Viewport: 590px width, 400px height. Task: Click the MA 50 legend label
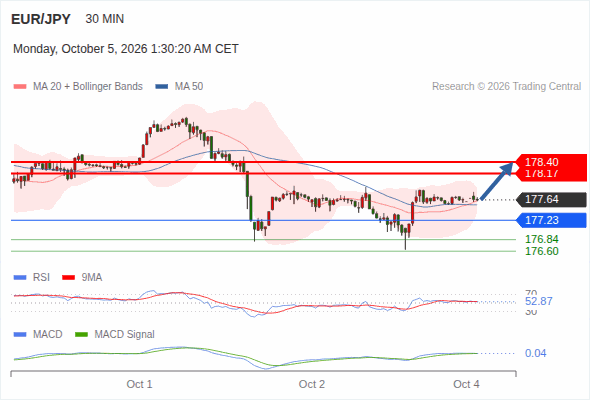click(189, 87)
